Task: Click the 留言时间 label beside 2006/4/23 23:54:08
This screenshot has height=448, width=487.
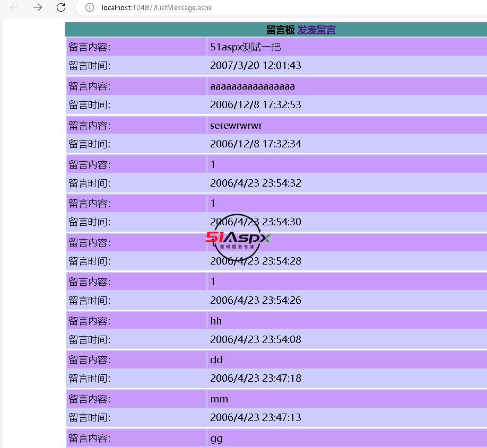Action: 90,339
